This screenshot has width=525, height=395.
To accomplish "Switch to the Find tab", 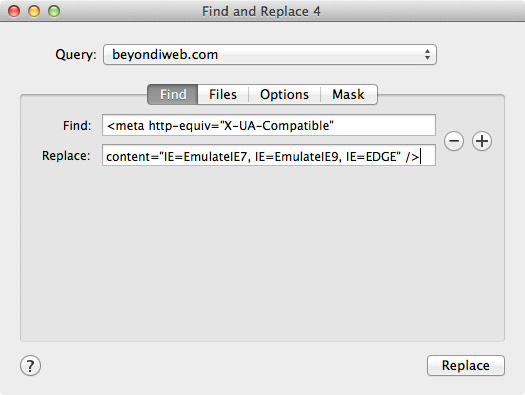I will (173, 94).
